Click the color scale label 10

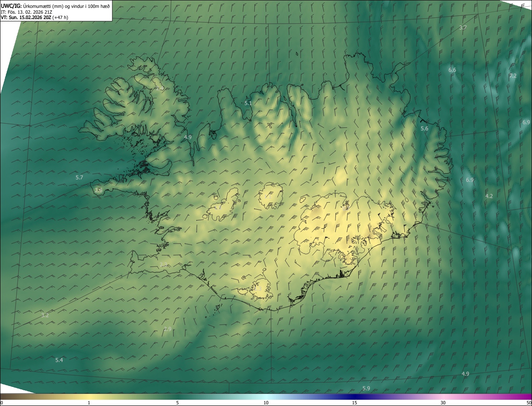[266, 403]
